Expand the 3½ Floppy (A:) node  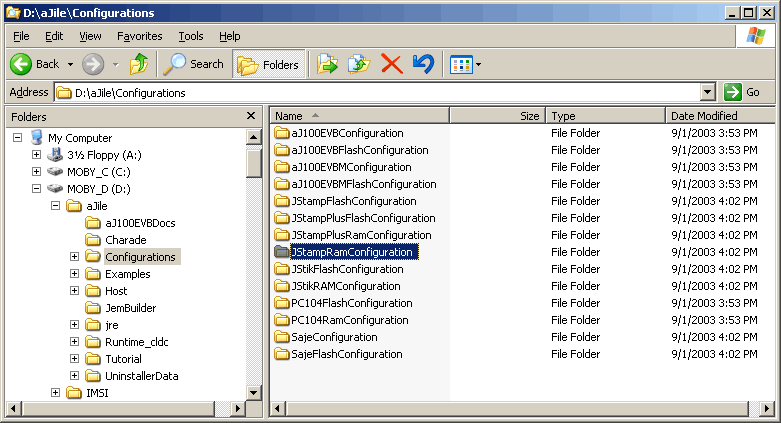tap(36, 154)
